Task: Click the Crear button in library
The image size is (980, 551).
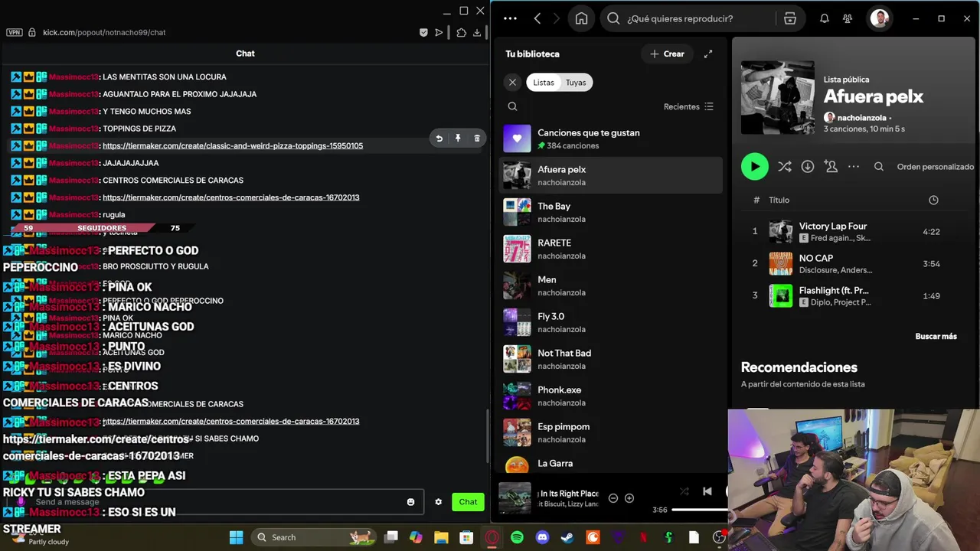Action: pyautogui.click(x=667, y=54)
